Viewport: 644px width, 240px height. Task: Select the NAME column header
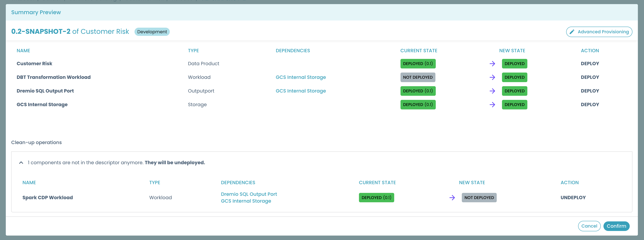point(23,50)
